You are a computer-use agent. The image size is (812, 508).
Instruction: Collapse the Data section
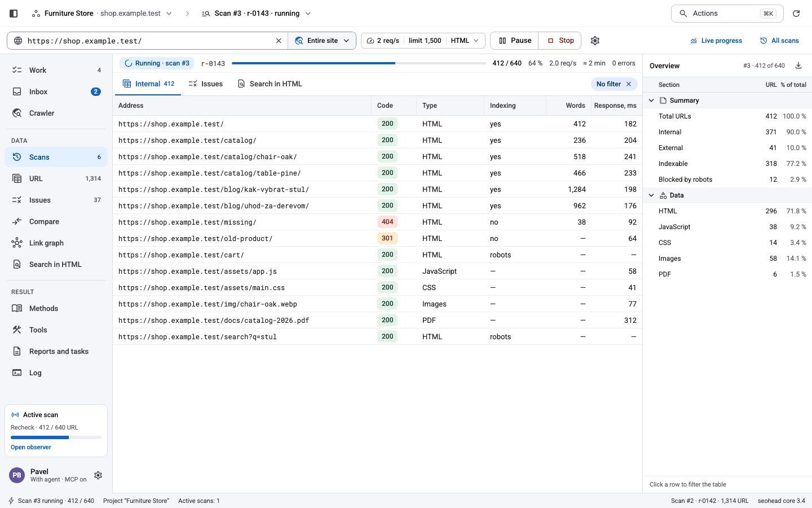pos(651,195)
